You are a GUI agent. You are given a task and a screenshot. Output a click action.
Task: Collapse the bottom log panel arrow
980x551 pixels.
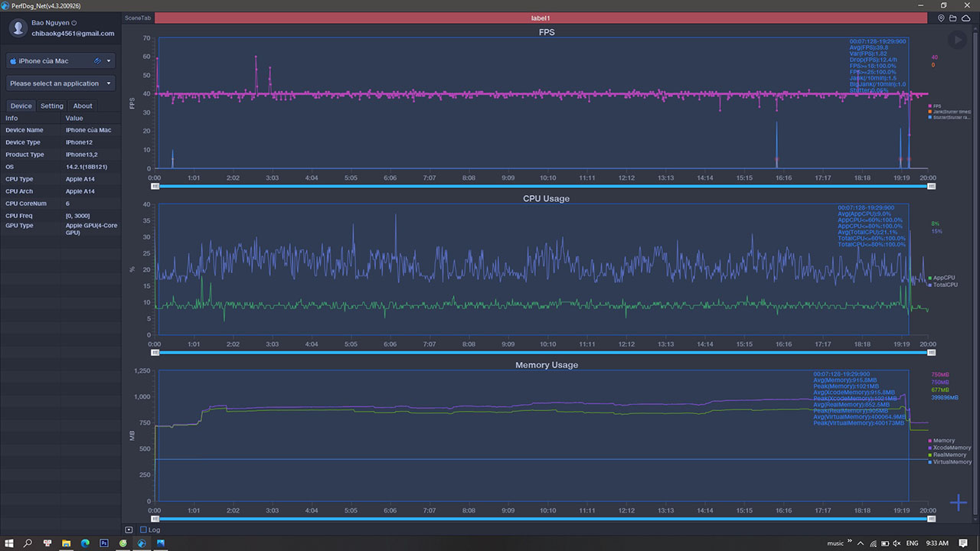pyautogui.click(x=129, y=530)
